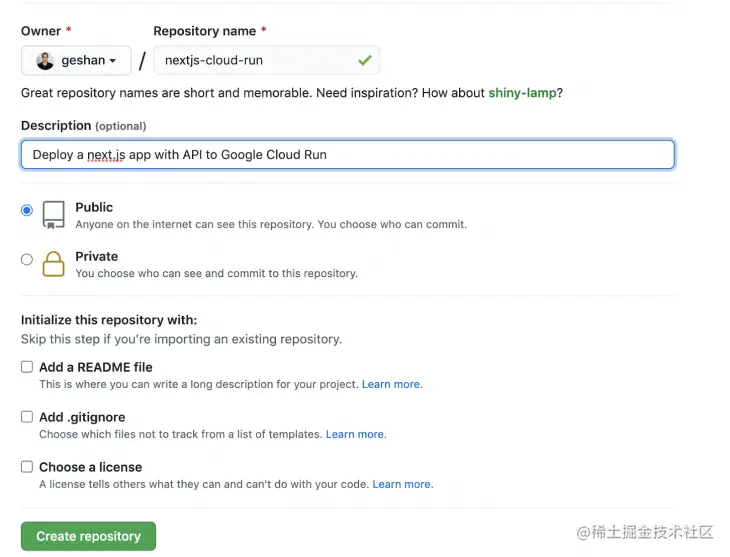Click the Repository name input field
The height and width of the screenshot is (557, 730).
[x=266, y=60]
